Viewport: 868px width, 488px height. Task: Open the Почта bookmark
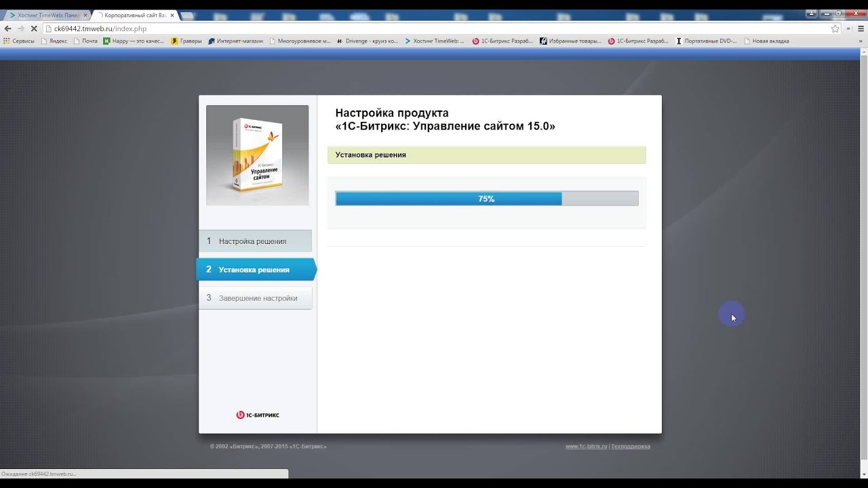pyautogui.click(x=85, y=41)
